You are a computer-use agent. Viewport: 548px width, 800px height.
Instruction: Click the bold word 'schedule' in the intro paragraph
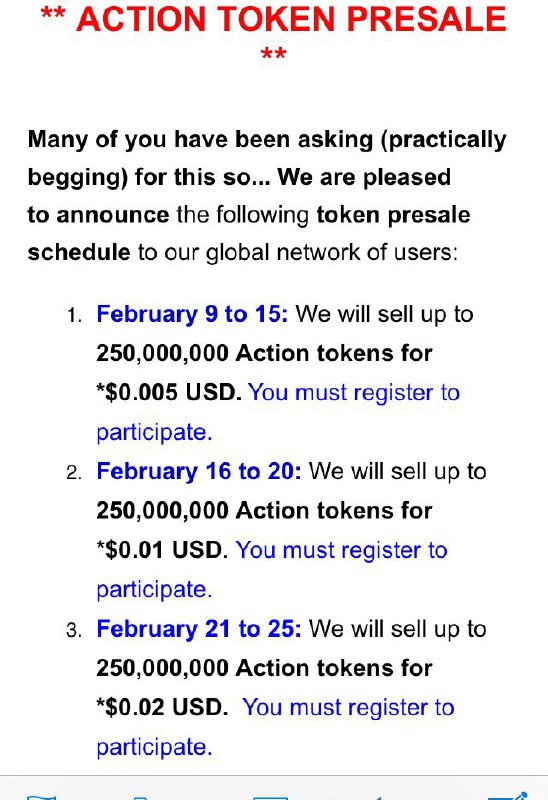click(79, 252)
